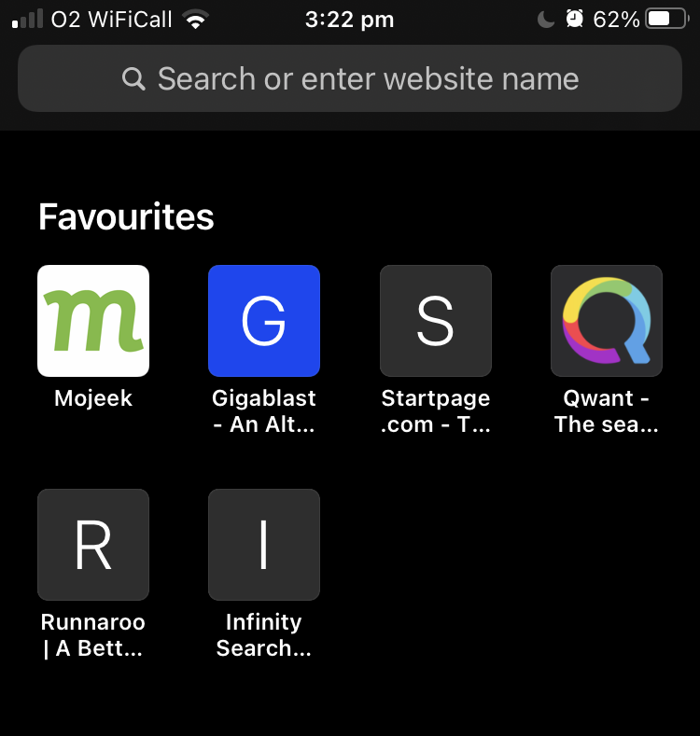Tap the magnifying glass search icon
The height and width of the screenshot is (736, 700).
click(133, 79)
